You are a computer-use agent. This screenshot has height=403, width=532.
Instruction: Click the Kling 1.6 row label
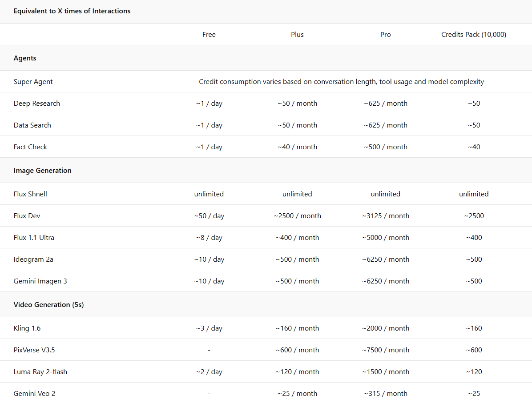click(x=27, y=328)
